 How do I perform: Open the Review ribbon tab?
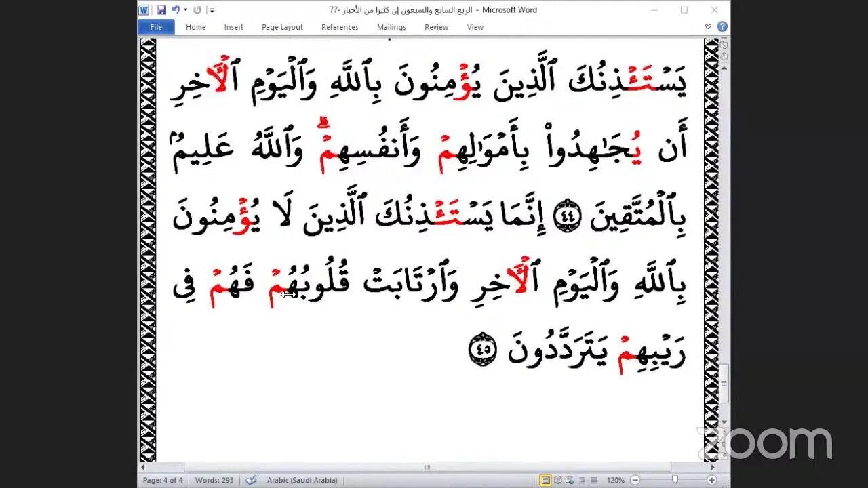coord(436,27)
